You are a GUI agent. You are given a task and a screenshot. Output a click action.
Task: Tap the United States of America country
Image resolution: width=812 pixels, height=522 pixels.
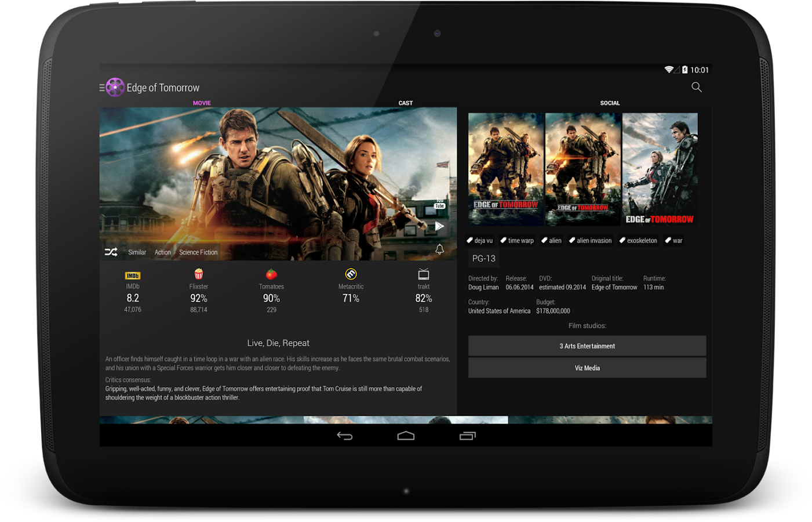pos(499,311)
